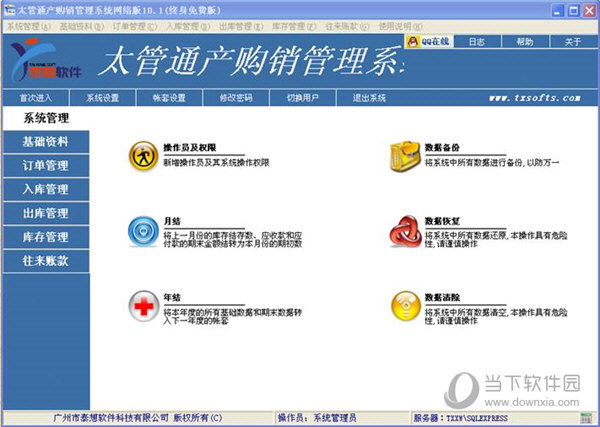Click the 首次进入 toolbar button
This screenshot has width=600, height=427.
pos(35,98)
